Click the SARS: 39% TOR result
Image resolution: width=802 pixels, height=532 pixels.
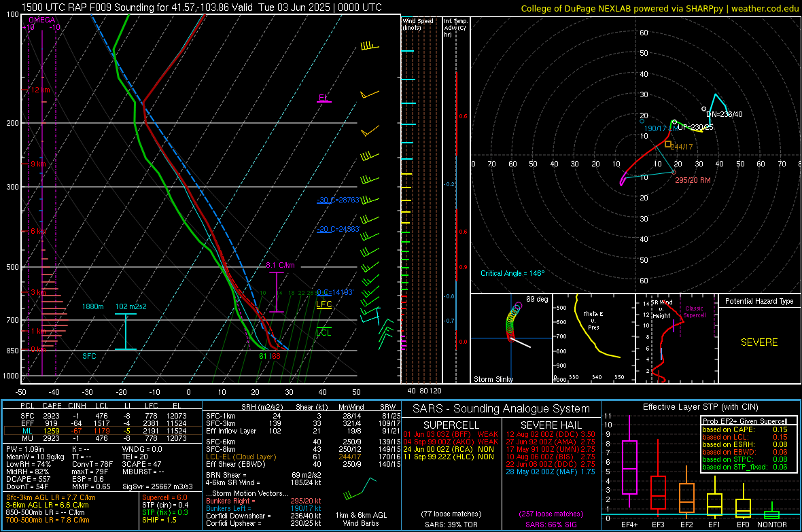click(450, 525)
